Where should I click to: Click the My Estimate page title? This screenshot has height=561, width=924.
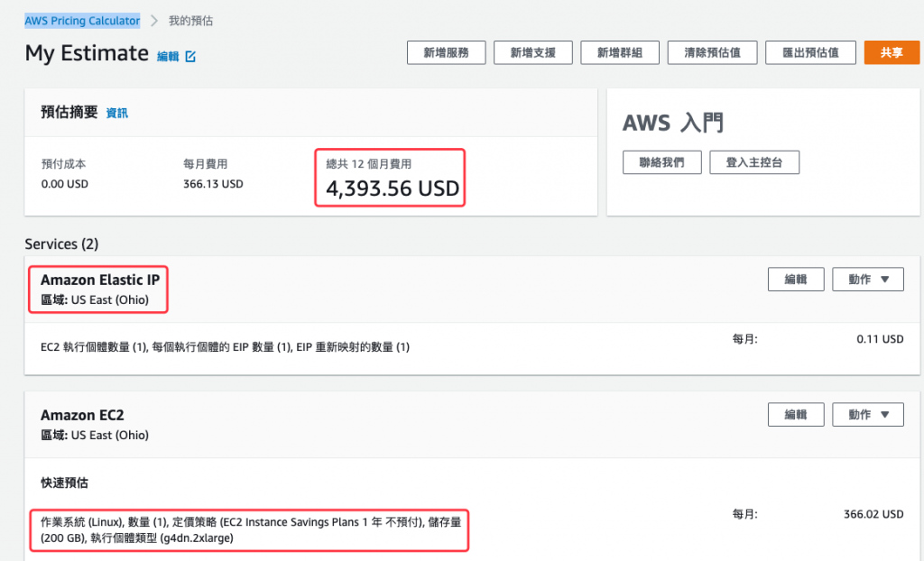[87, 53]
